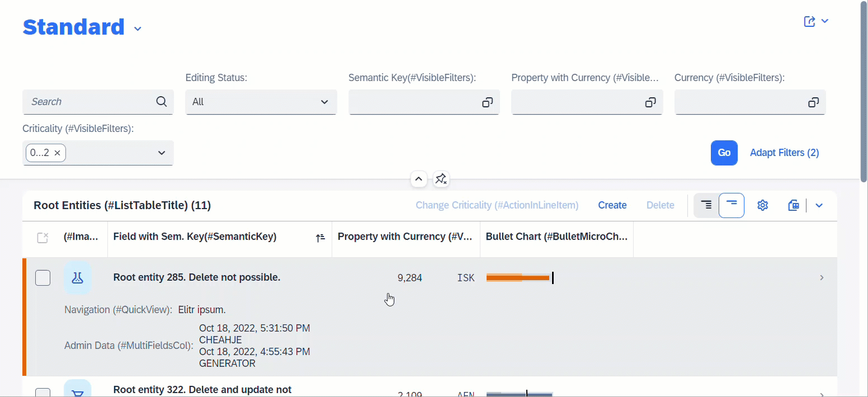This screenshot has width=868, height=397.
Task: Open the Standard variant dropdown
Action: [138, 29]
